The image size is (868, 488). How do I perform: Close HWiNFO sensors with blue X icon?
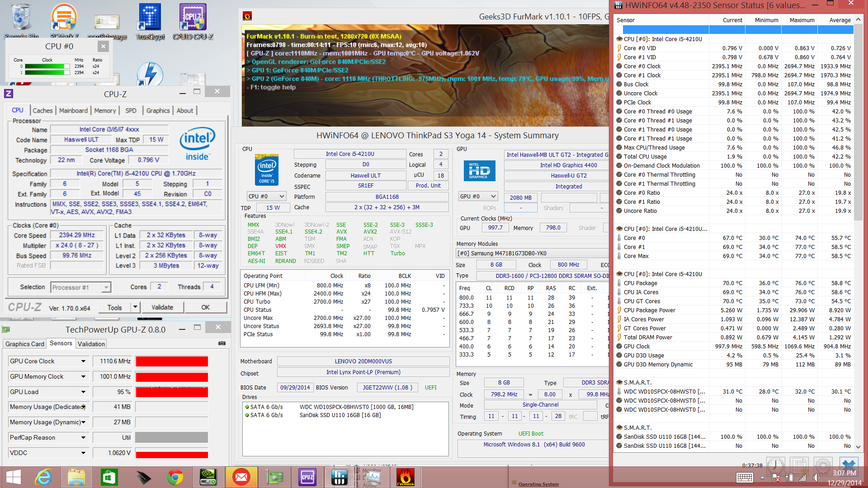(x=849, y=465)
